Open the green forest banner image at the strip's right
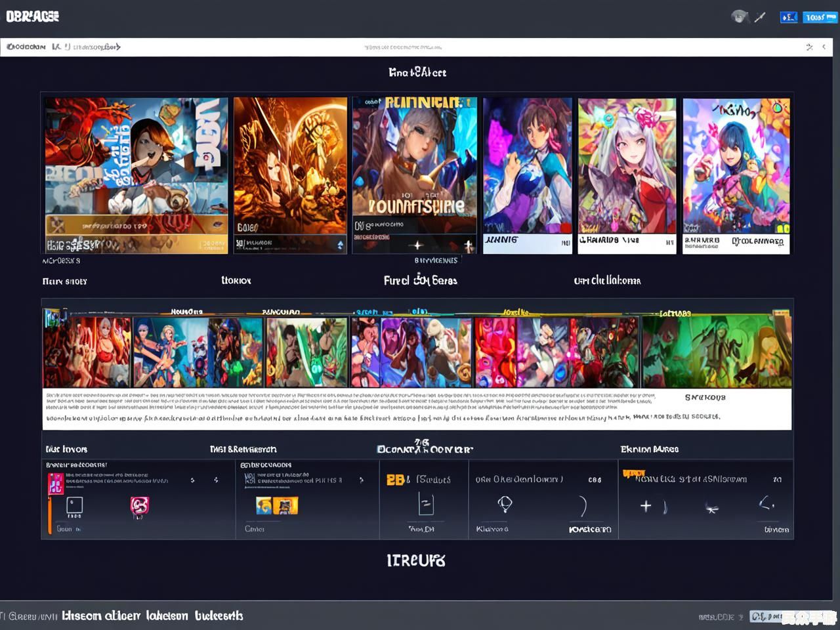This screenshot has width=840, height=630. pos(717,352)
